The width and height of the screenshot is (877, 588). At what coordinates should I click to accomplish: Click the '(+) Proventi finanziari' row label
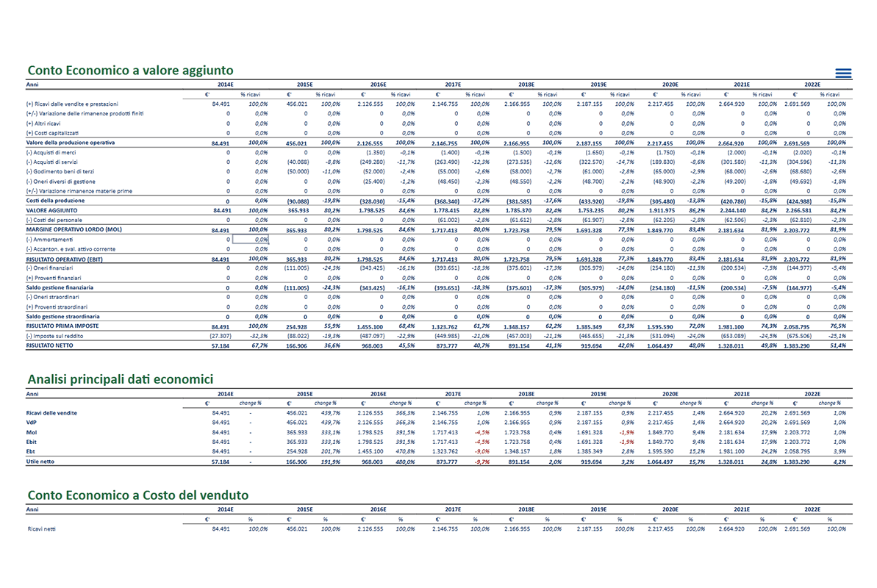tap(53, 278)
